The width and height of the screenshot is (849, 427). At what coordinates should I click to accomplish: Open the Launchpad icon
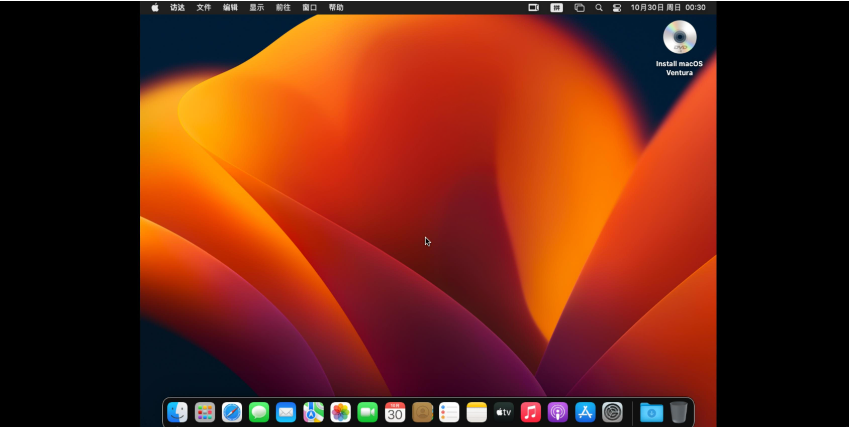(204, 412)
